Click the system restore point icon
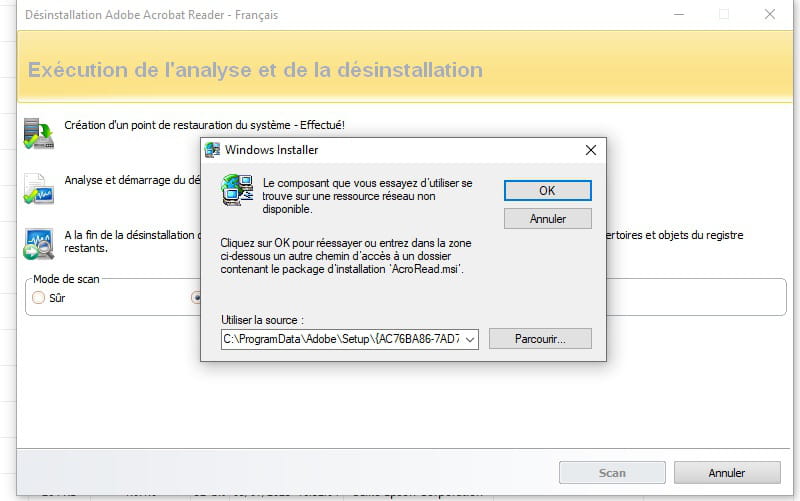The width and height of the screenshot is (800, 501). click(x=39, y=133)
